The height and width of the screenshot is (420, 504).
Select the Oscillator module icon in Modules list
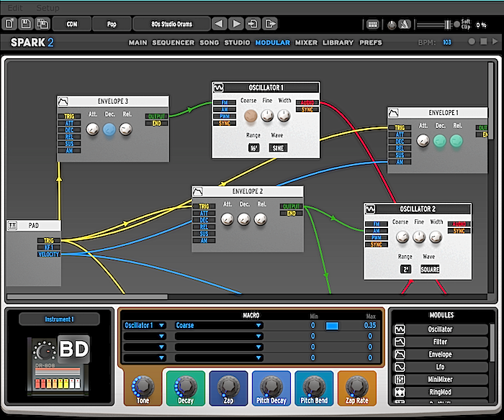(x=401, y=329)
